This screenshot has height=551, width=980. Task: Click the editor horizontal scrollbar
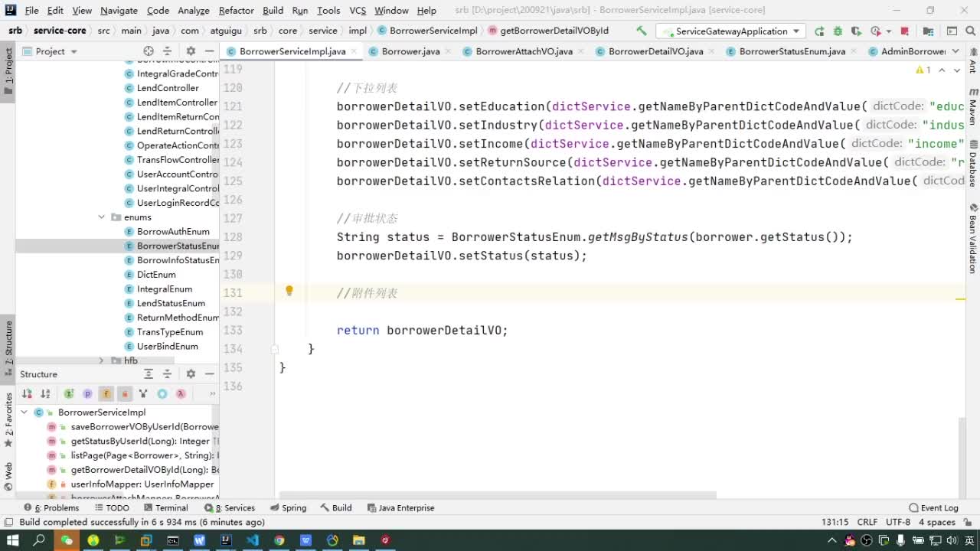[498, 495]
